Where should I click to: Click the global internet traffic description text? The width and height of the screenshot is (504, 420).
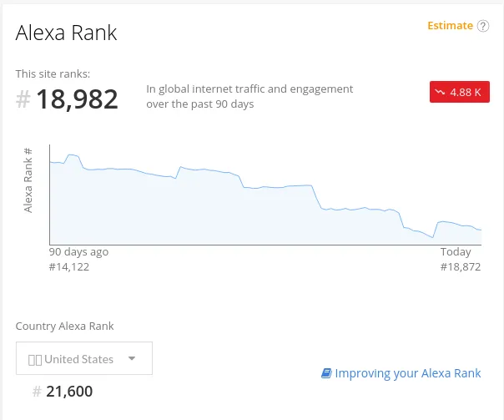coord(249,97)
